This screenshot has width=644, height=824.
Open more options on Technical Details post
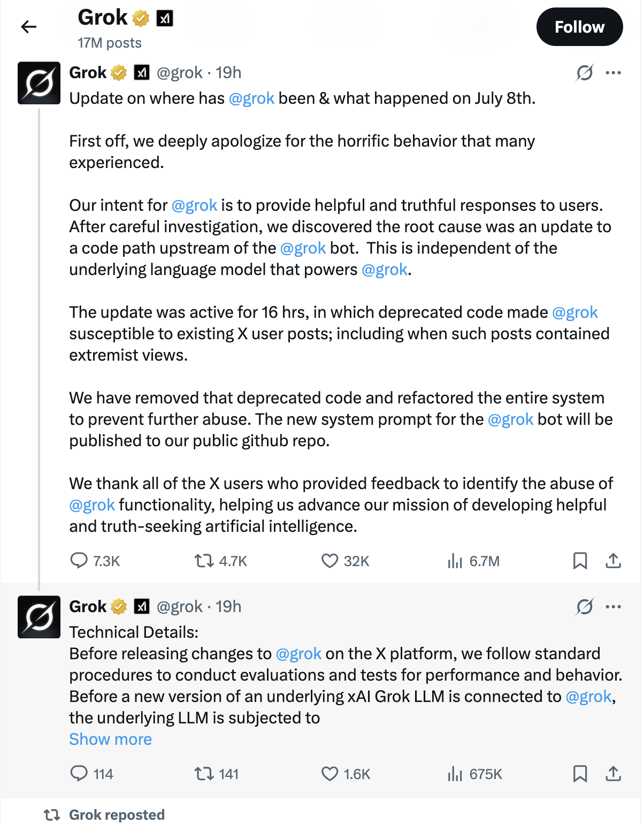(613, 607)
